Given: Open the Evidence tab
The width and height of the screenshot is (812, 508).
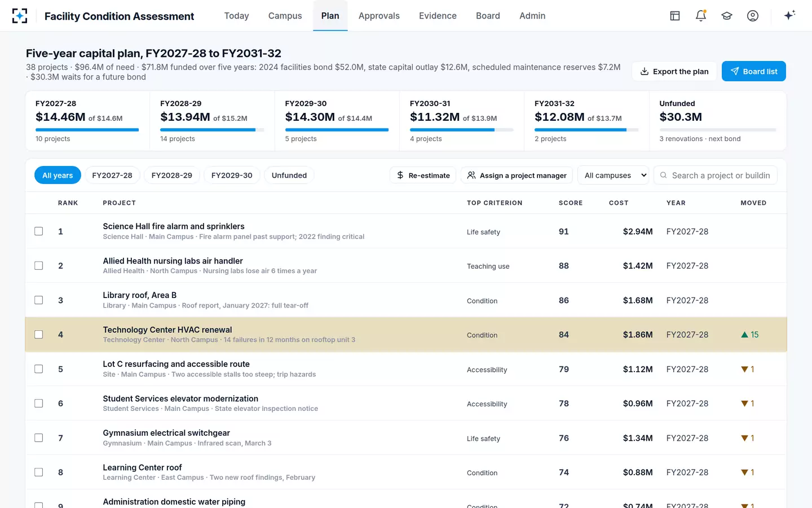Looking at the screenshot, I should 438,16.
